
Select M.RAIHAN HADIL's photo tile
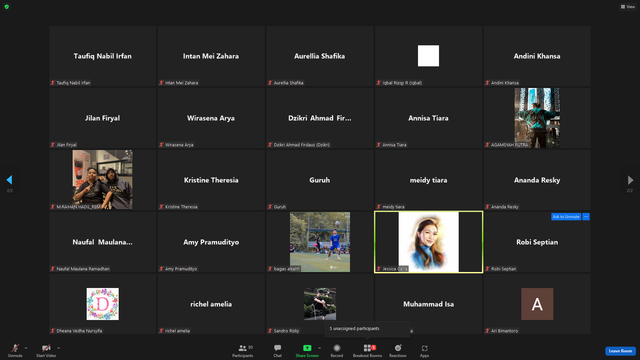[102, 180]
